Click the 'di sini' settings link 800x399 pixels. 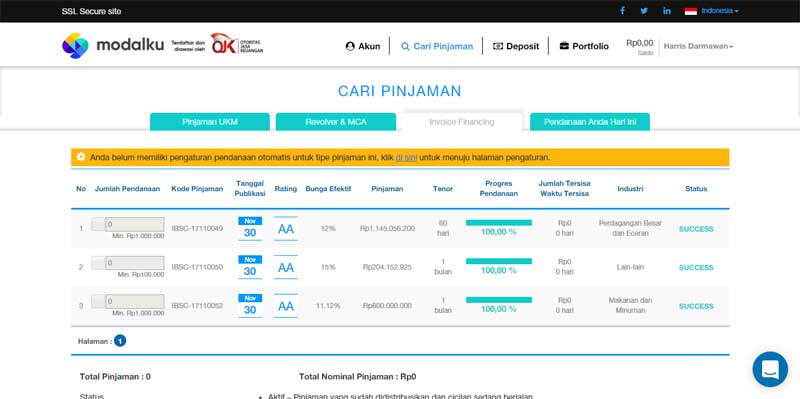pyautogui.click(x=406, y=157)
